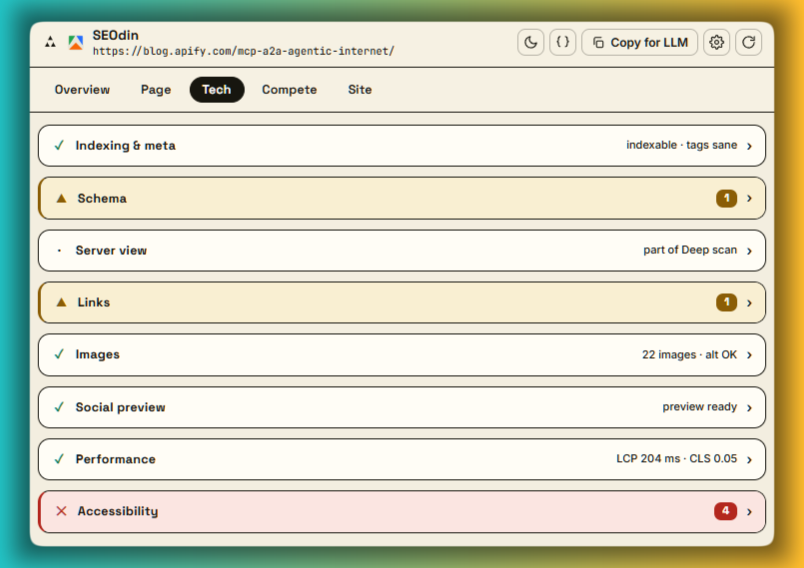Viewport: 804px width, 568px height.
Task: Open the Compete tab
Action: [x=289, y=90]
